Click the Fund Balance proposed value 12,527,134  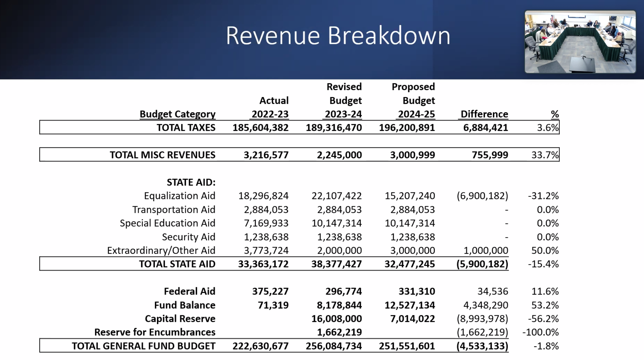coord(409,305)
